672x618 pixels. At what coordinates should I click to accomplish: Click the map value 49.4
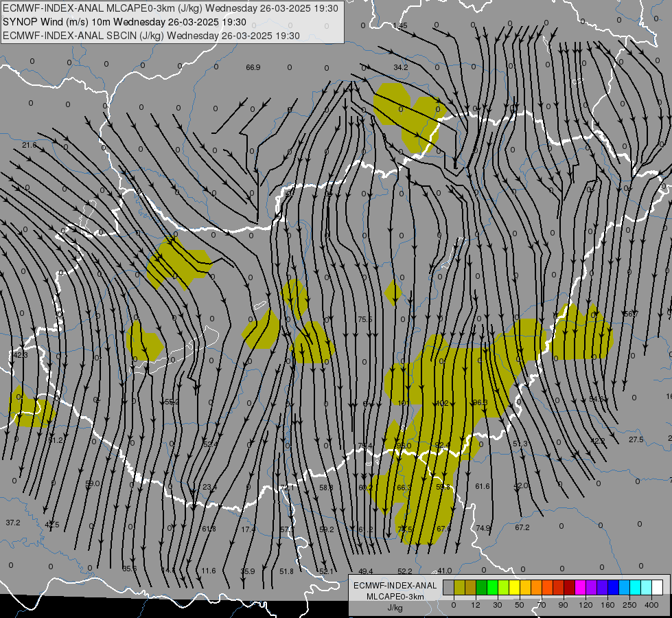click(x=366, y=572)
